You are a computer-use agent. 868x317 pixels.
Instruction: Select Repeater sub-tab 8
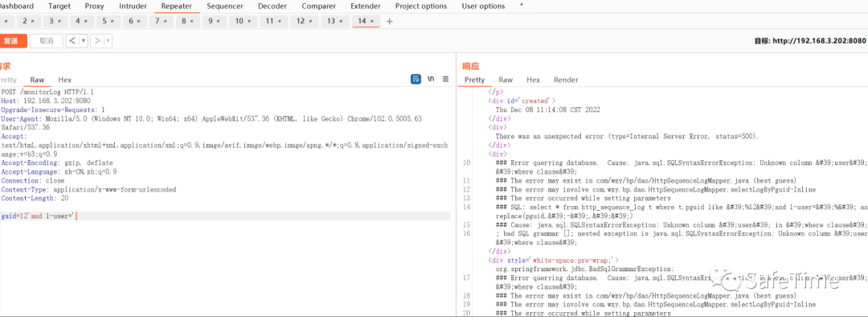pos(188,22)
